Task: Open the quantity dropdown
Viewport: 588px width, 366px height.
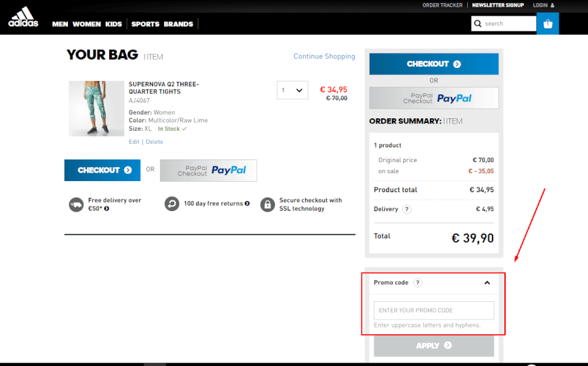Action: pos(293,90)
